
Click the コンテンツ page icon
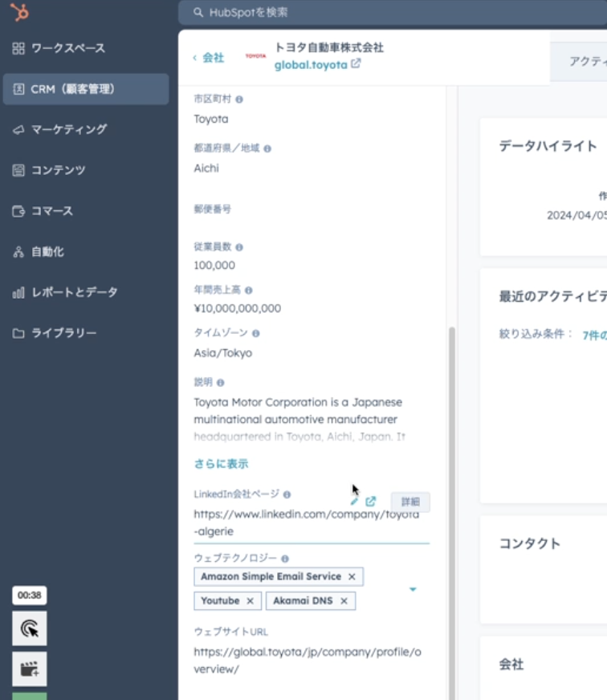(x=18, y=170)
